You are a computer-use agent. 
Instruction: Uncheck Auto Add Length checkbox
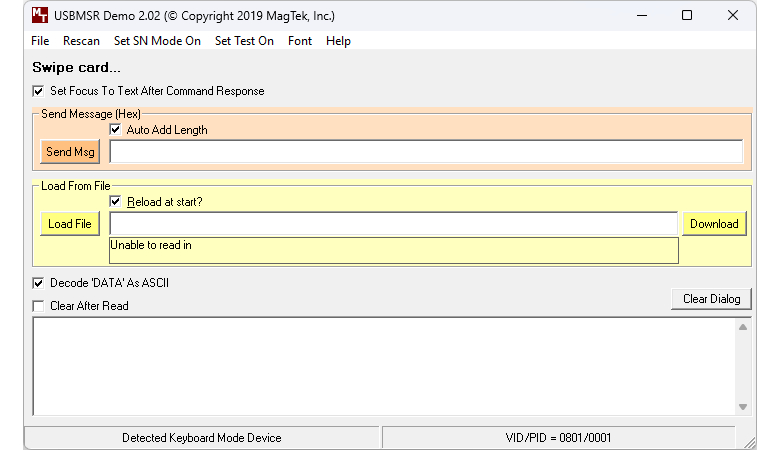point(115,130)
